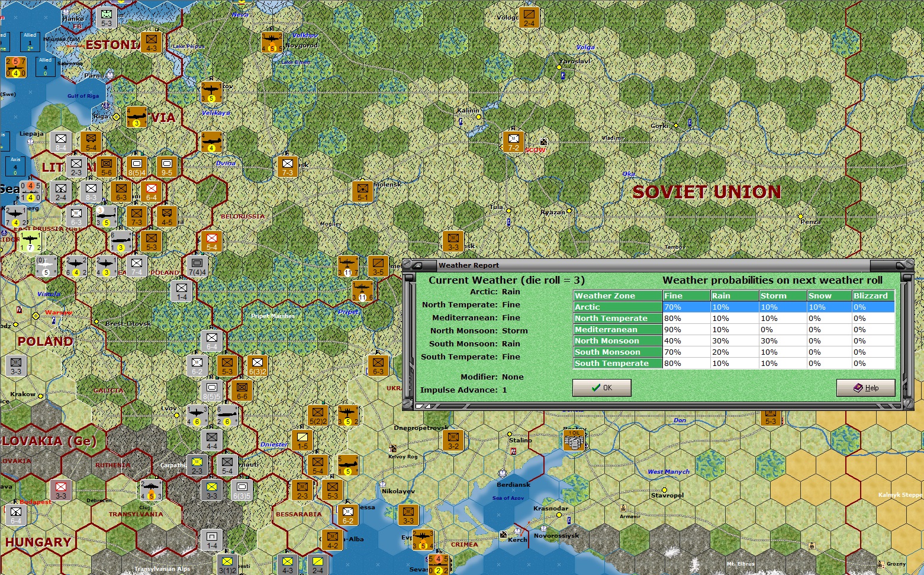Click the Snow column header
Image resolution: width=924 pixels, height=575 pixels.
(x=829, y=295)
